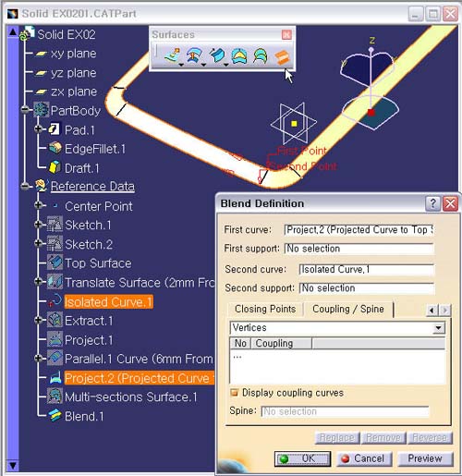Switch to the Coupling / Spine tab
The width and height of the screenshot is (462, 476).
[348, 309]
